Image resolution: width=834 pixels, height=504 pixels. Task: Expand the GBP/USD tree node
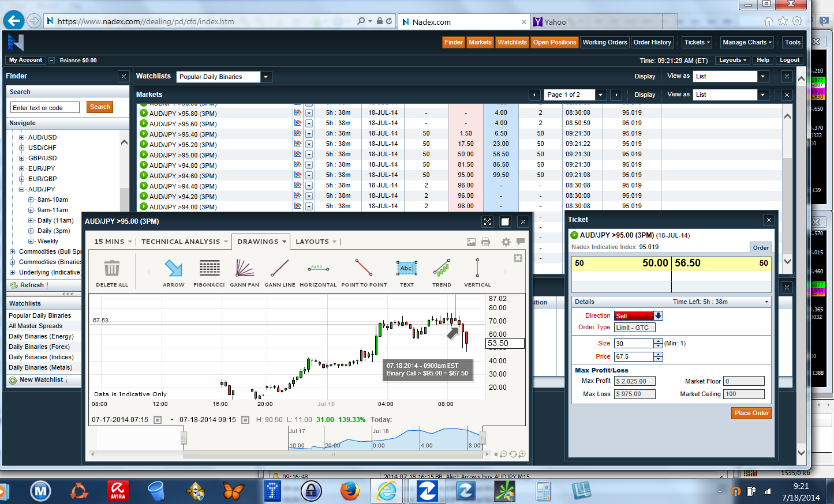point(22,158)
